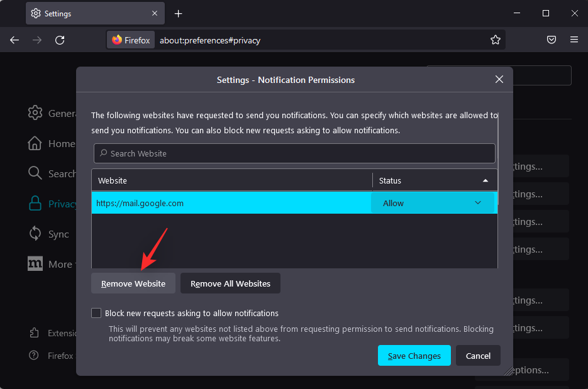The image size is (588, 389).
Task: Open the Save to Pocket icon
Action: (x=551, y=40)
